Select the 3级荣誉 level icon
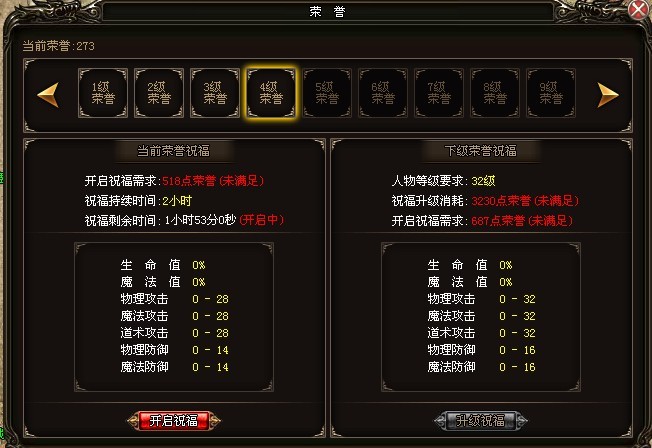Viewport: 652px width, 448px height. coord(215,93)
